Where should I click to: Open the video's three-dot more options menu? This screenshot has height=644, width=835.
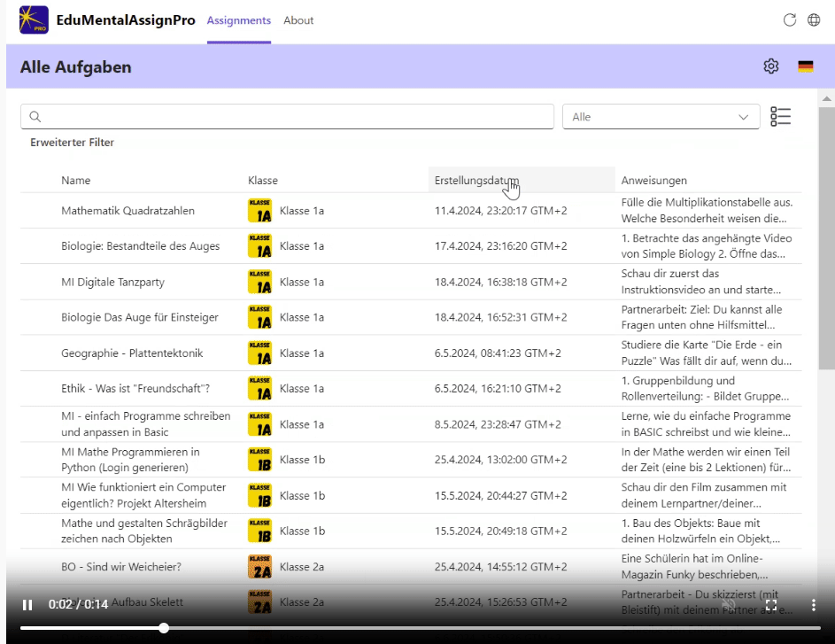tap(813, 605)
